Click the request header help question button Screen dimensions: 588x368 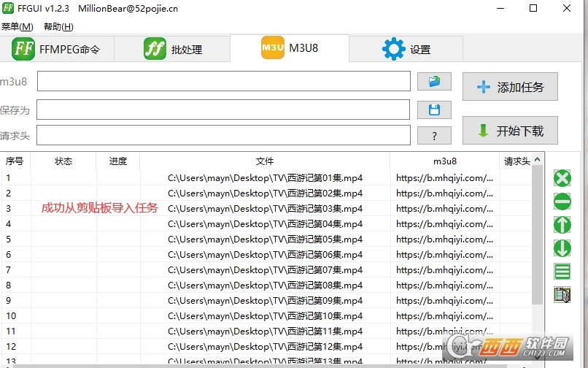[x=434, y=136]
